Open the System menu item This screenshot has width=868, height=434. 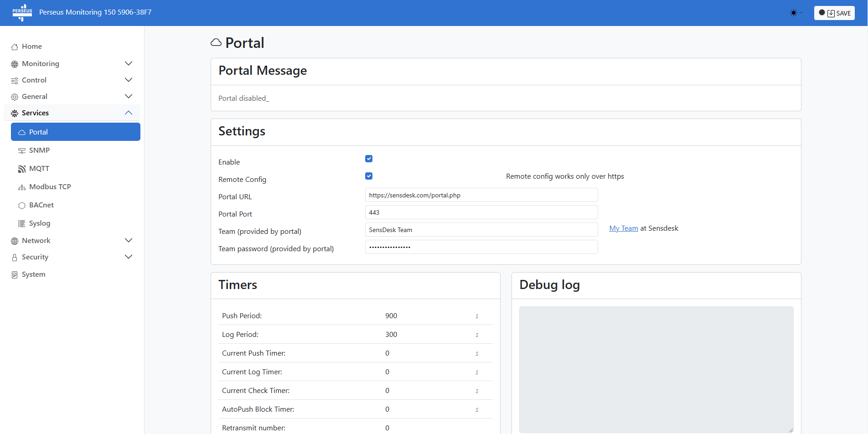pos(33,274)
